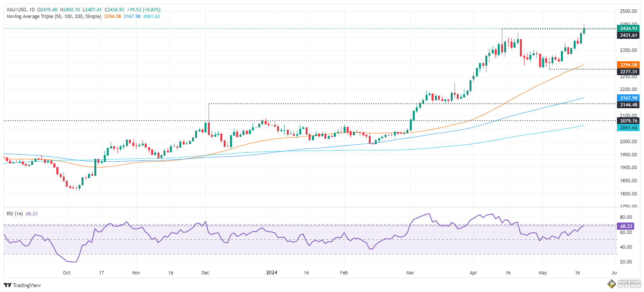Image resolution: width=644 pixels, height=292 pixels.
Task: Click the TradingView logo icon
Action: click(x=8, y=285)
